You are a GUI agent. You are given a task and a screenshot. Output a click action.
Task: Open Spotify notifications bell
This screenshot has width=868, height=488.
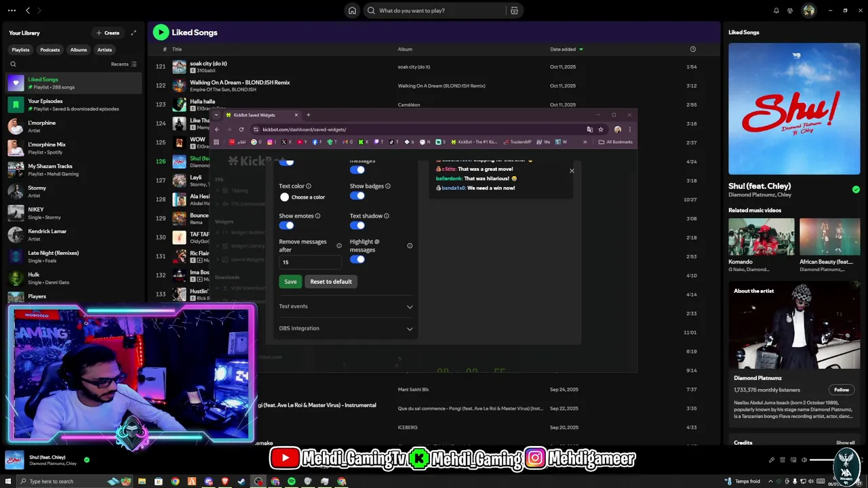click(776, 10)
